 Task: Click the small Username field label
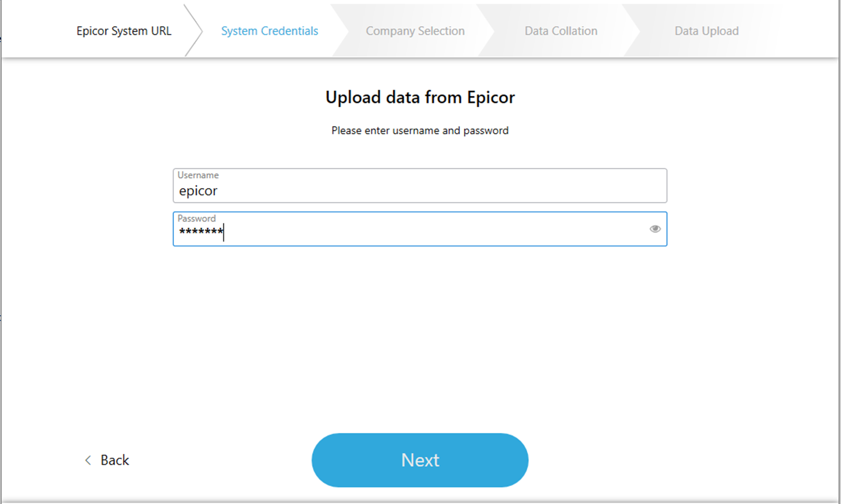point(198,175)
